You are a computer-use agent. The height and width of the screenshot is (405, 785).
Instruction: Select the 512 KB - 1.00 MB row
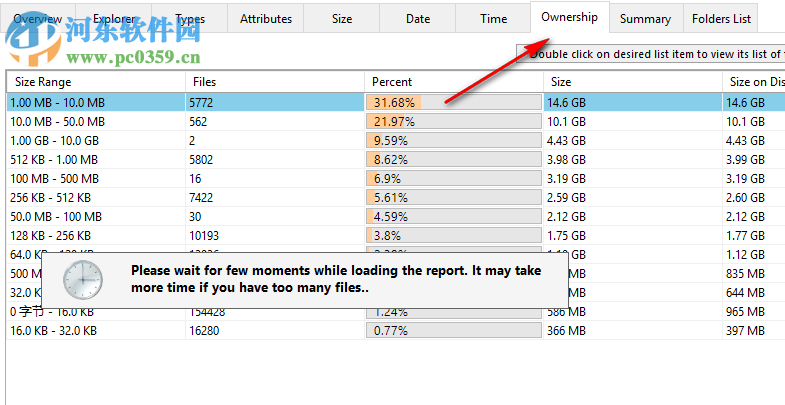pos(396,160)
